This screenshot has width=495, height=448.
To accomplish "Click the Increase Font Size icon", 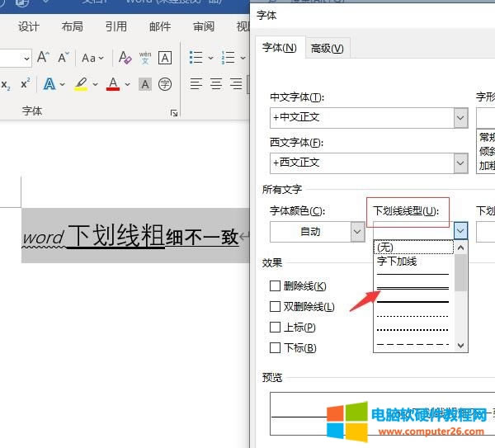I will pos(45,58).
